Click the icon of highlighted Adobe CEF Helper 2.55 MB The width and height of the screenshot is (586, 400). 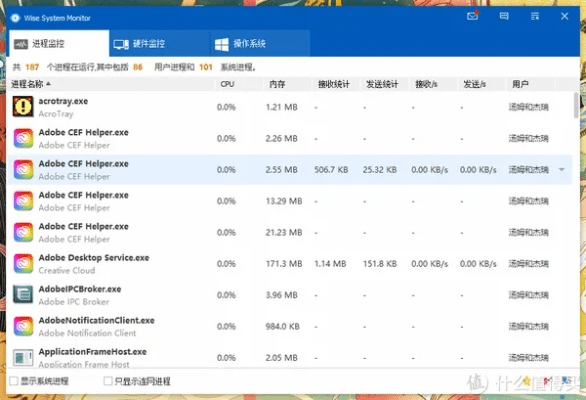pyautogui.click(x=23, y=169)
